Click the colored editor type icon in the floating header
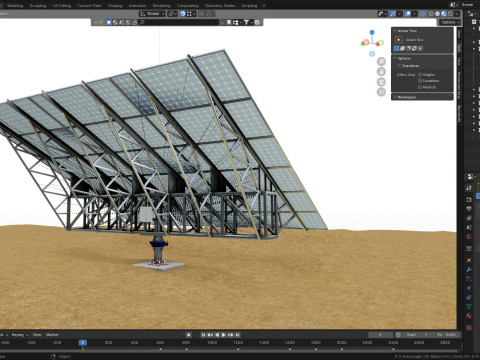Image resolution: width=480 pixels, height=360 pixels. point(101,22)
